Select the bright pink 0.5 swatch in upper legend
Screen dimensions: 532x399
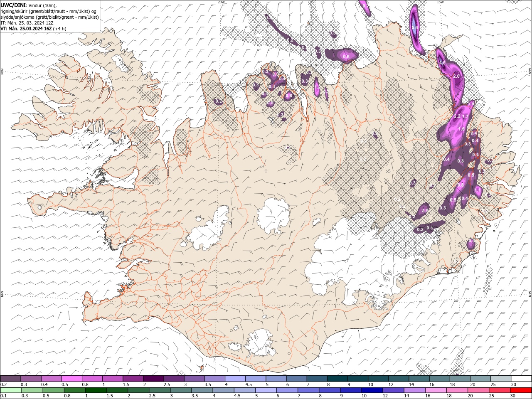pos(72,379)
